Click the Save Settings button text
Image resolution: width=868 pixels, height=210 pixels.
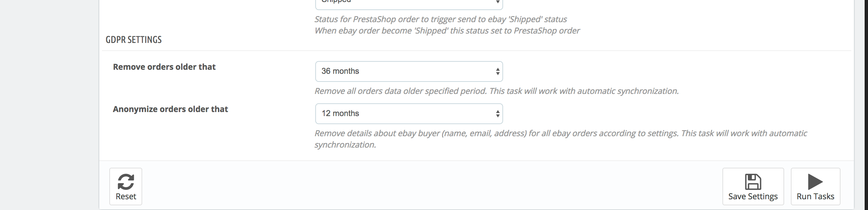pos(753,196)
